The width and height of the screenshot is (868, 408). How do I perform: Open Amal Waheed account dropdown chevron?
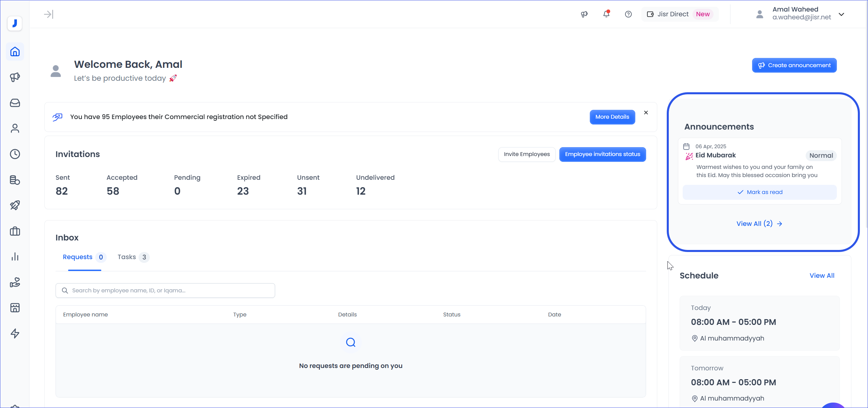(841, 14)
